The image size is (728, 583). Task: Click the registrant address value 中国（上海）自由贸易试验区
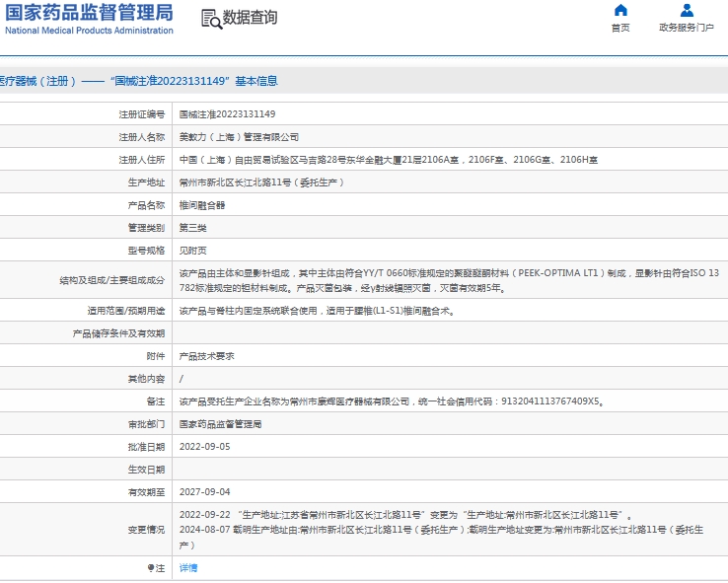[388, 160]
